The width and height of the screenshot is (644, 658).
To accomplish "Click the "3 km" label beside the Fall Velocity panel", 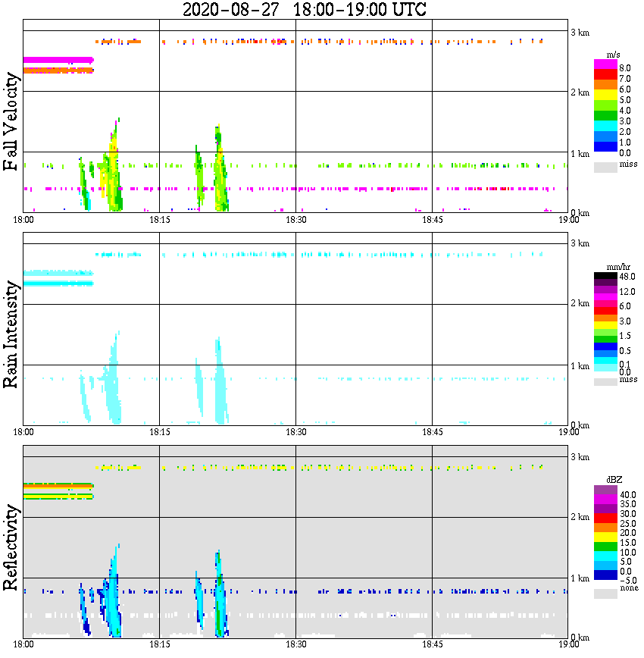I will click(580, 33).
